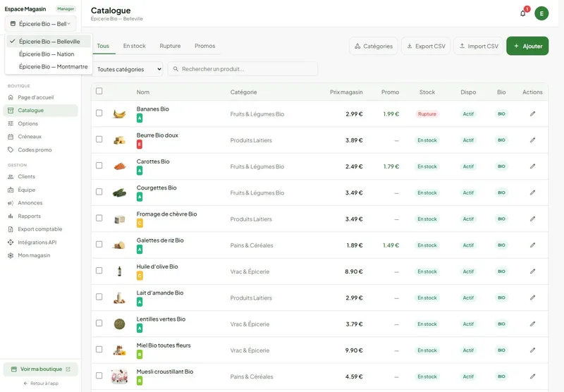Click Retour à l'app link
Viewport: 564px width, 392px height.
pyautogui.click(x=41, y=384)
